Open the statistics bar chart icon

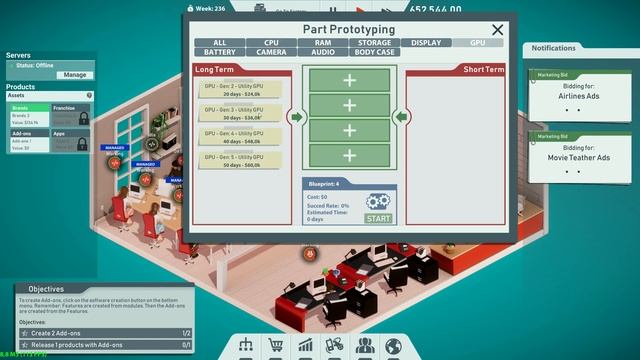[x=305, y=345]
